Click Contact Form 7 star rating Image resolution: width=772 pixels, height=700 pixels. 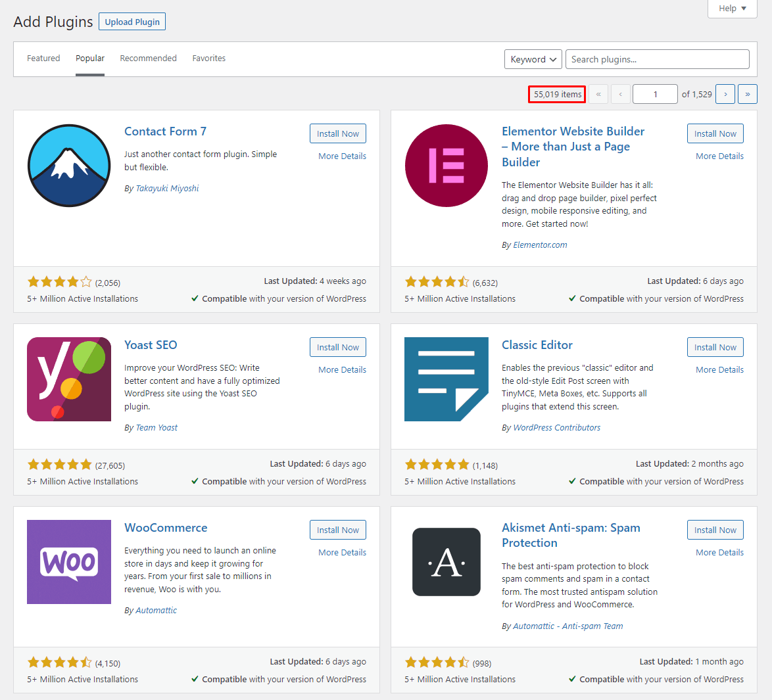60,282
